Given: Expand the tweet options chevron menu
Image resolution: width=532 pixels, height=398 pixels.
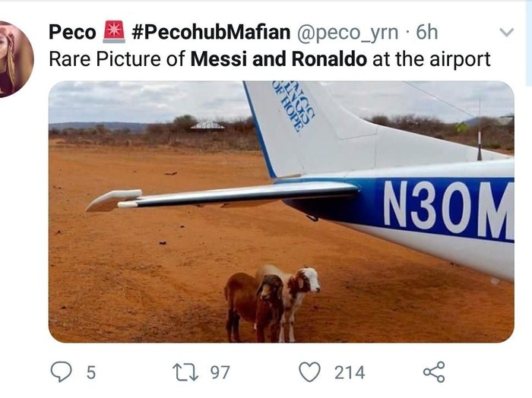Looking at the screenshot, I should (x=507, y=32).
